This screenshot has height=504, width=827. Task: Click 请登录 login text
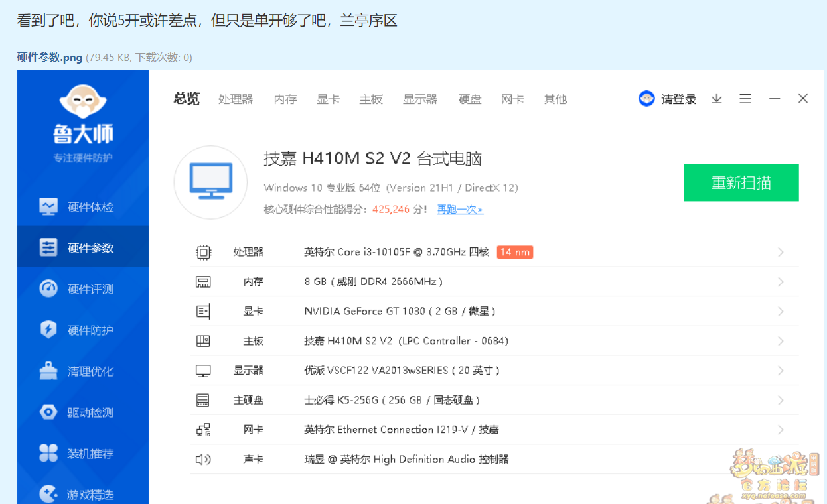pos(679,99)
